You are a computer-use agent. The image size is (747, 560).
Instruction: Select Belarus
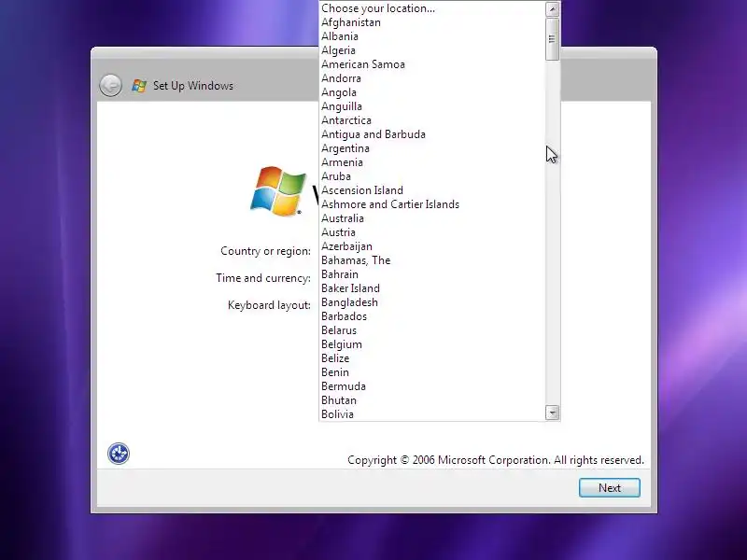tap(432, 330)
